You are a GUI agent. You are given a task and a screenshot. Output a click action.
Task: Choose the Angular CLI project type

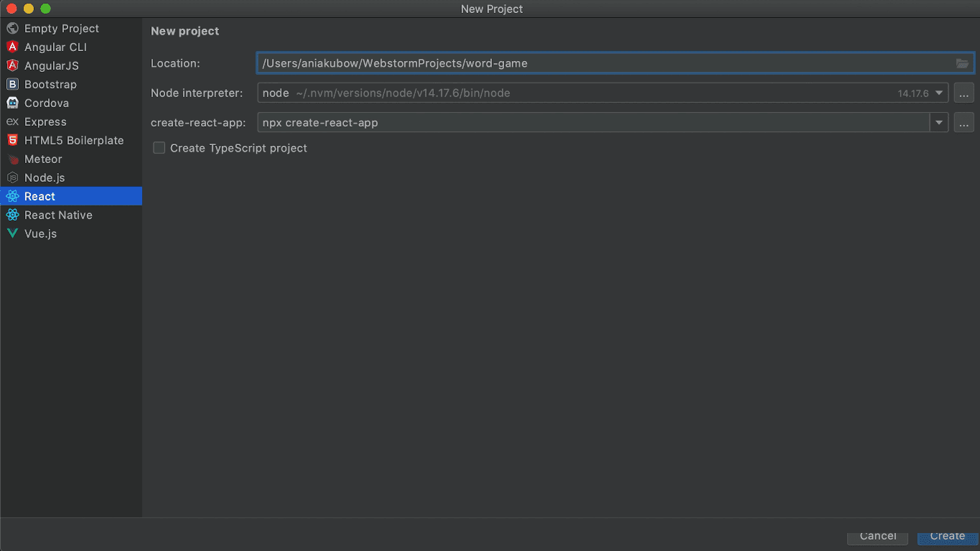pos(71,47)
